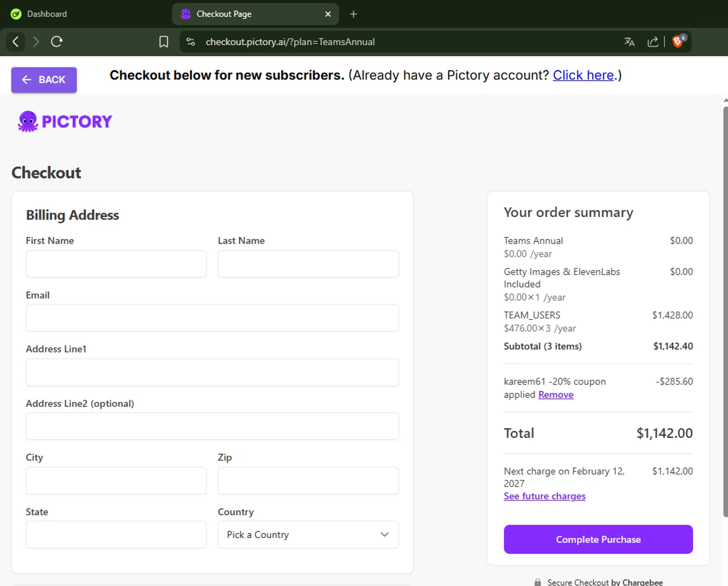This screenshot has width=728, height=586.
Task: Select the Checkout Page tab
Action: (255, 14)
